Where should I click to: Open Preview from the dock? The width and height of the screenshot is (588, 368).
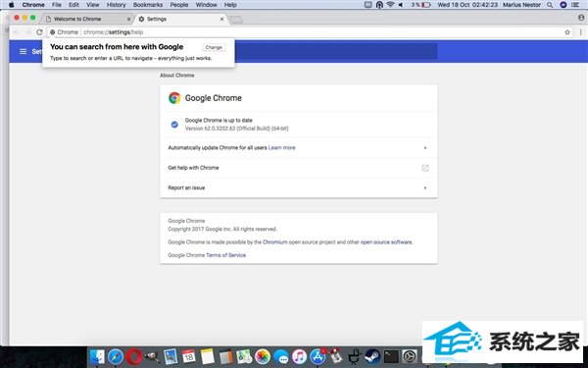click(x=171, y=357)
